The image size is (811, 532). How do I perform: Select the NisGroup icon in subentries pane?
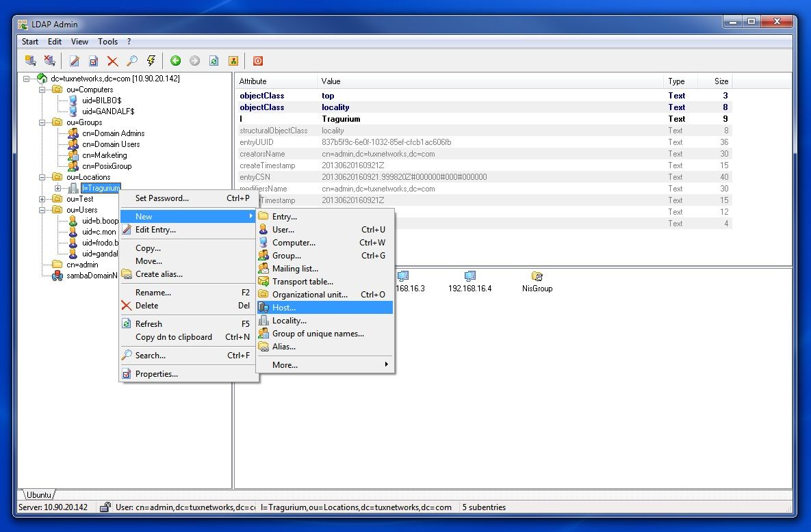pos(537,282)
